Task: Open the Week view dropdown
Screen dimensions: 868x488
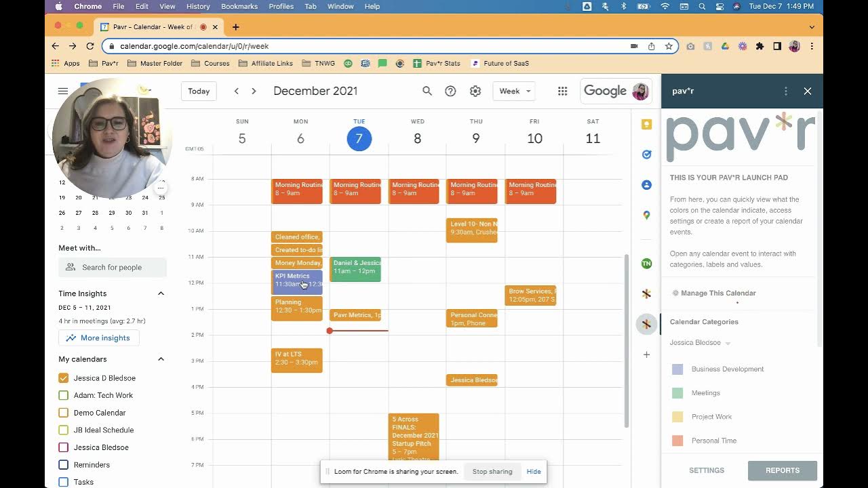Action: (515, 91)
